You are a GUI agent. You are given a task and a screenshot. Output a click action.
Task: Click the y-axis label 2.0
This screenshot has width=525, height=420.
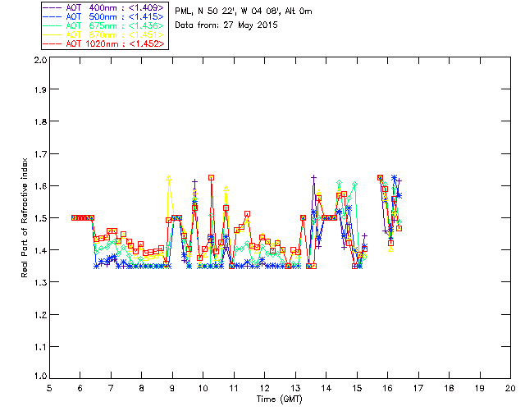pos(40,60)
